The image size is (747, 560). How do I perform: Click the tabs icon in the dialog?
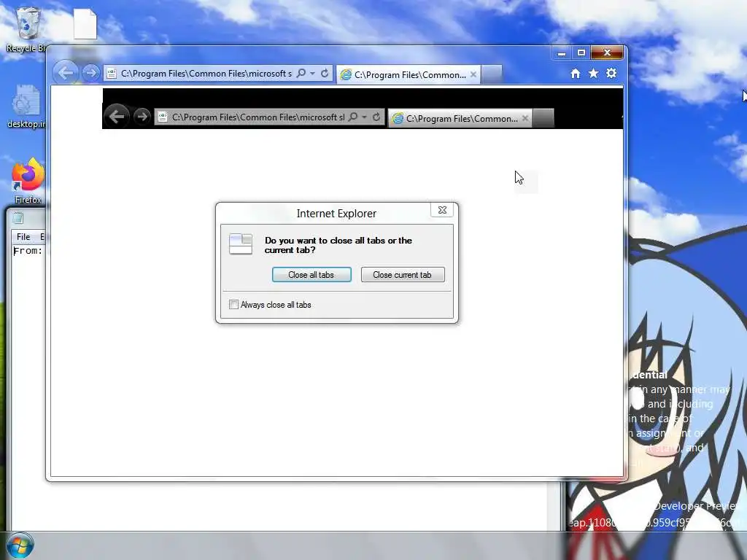tap(241, 244)
